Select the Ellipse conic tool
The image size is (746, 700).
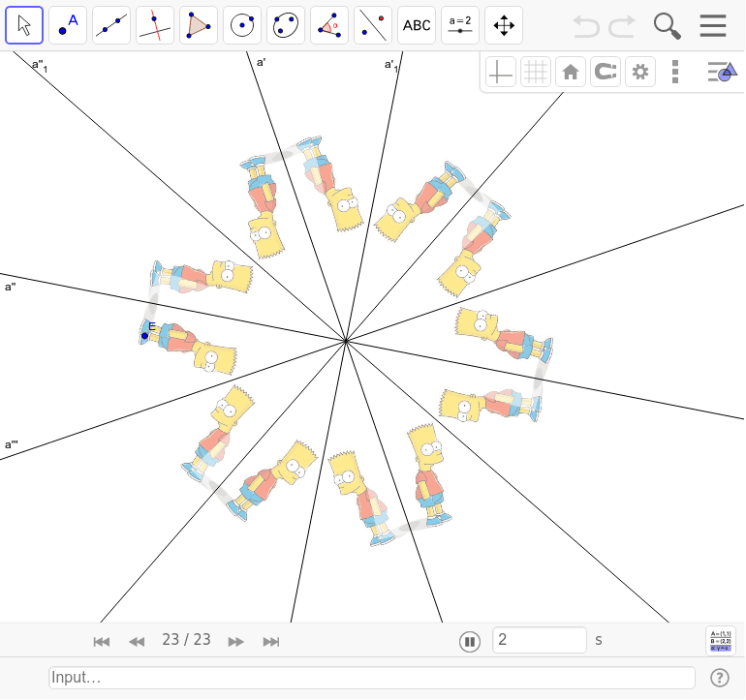pos(286,25)
